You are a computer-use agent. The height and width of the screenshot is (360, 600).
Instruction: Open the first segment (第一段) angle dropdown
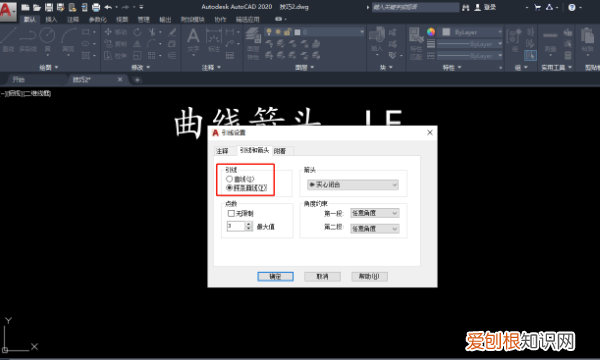pyautogui.click(x=375, y=213)
